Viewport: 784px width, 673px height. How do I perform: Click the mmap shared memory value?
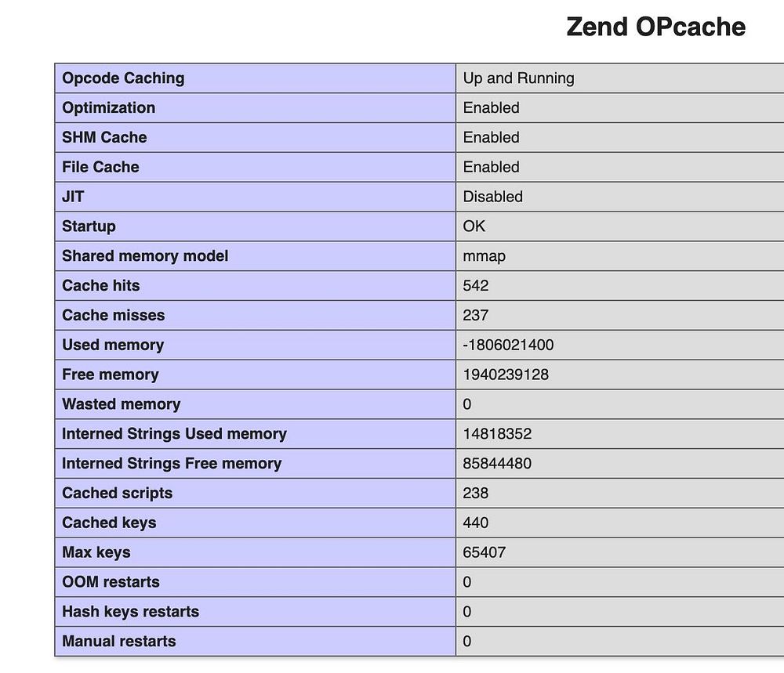tap(484, 256)
